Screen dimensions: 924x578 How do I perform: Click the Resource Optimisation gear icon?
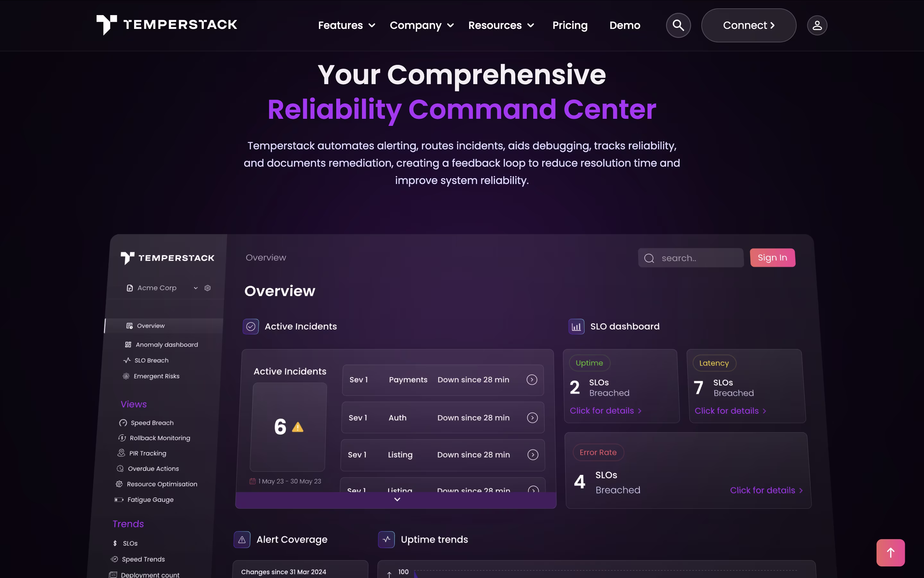point(119,484)
